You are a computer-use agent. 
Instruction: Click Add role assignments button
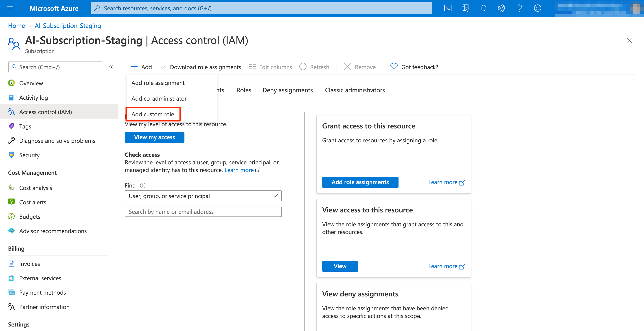pyautogui.click(x=360, y=182)
